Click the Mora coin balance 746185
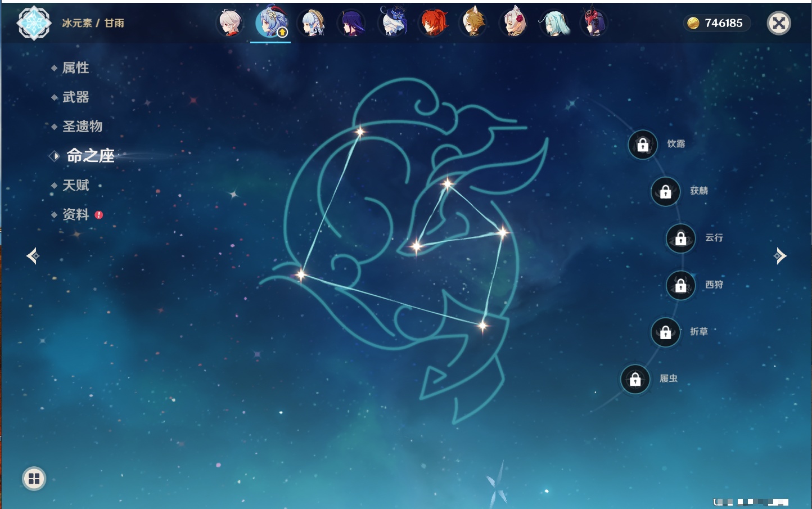The image size is (812, 509). coord(716,23)
